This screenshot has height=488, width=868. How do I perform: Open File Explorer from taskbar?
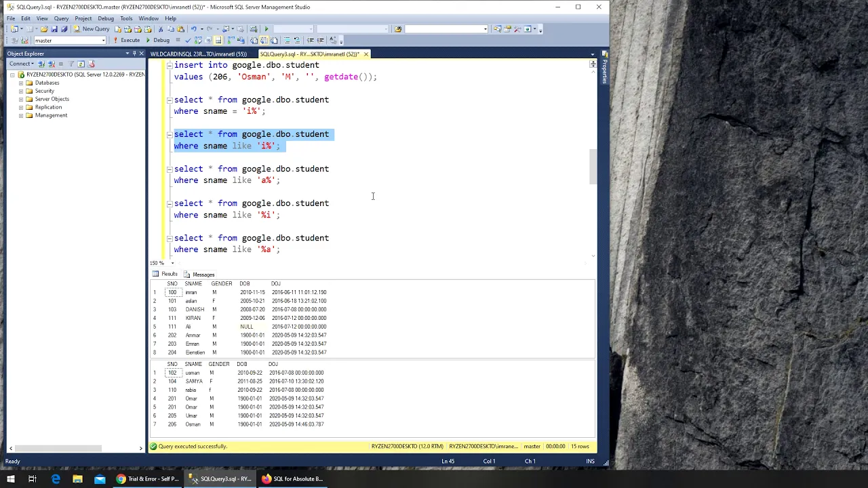pos(77,479)
